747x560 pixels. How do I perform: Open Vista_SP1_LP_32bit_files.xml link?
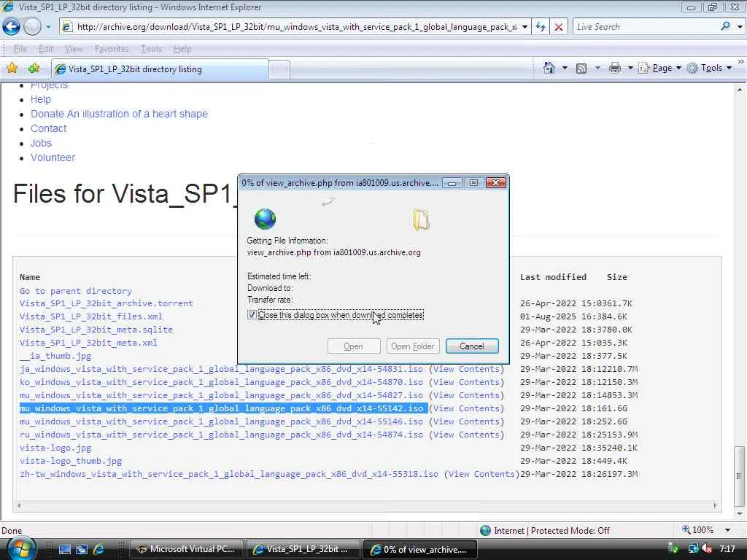pos(91,316)
